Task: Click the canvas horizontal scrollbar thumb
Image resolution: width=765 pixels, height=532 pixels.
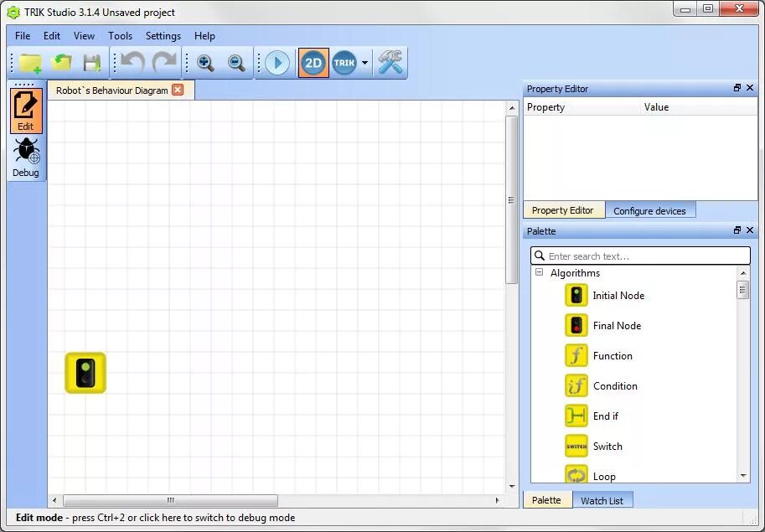Action: coord(170,500)
